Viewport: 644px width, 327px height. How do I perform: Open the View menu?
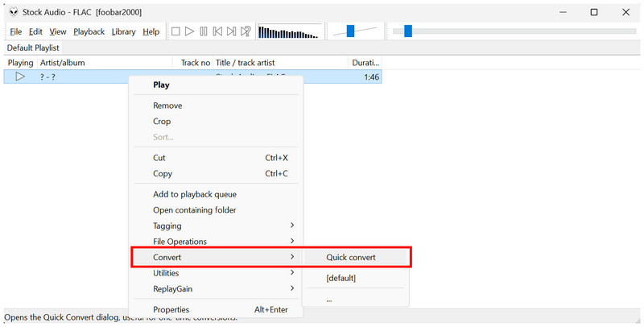coord(57,31)
